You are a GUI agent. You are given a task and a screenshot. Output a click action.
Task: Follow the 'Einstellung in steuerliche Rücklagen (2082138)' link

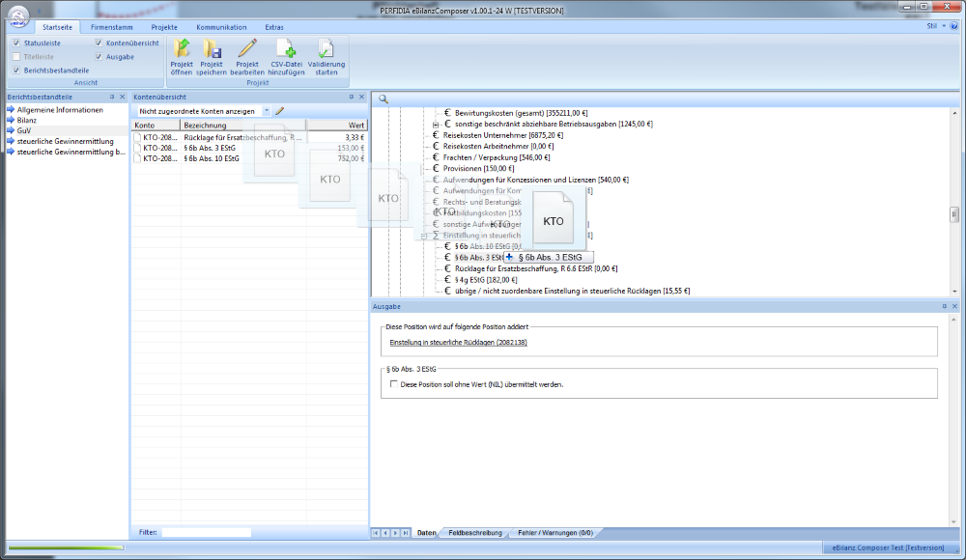(x=458, y=343)
